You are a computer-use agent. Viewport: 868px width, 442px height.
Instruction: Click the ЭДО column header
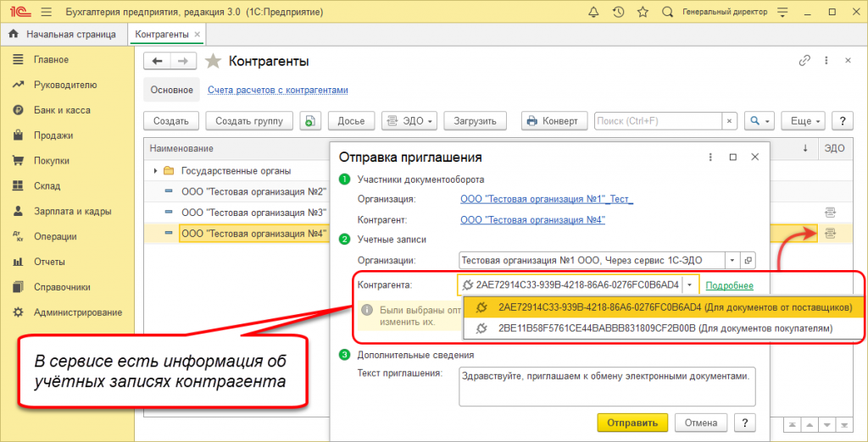tap(834, 148)
